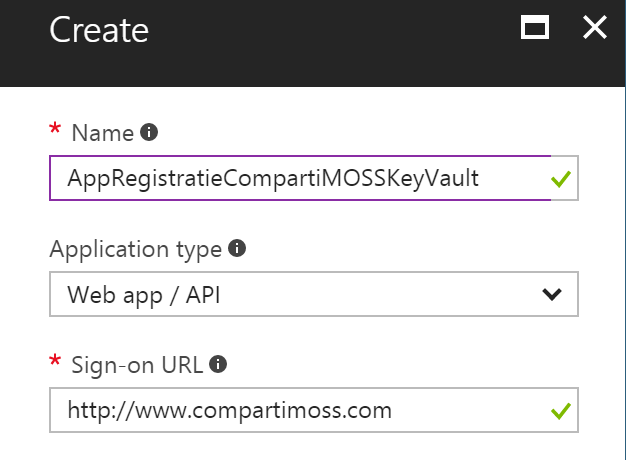This screenshot has height=460, width=626.
Task: Close the Create blade
Action: pyautogui.click(x=595, y=28)
